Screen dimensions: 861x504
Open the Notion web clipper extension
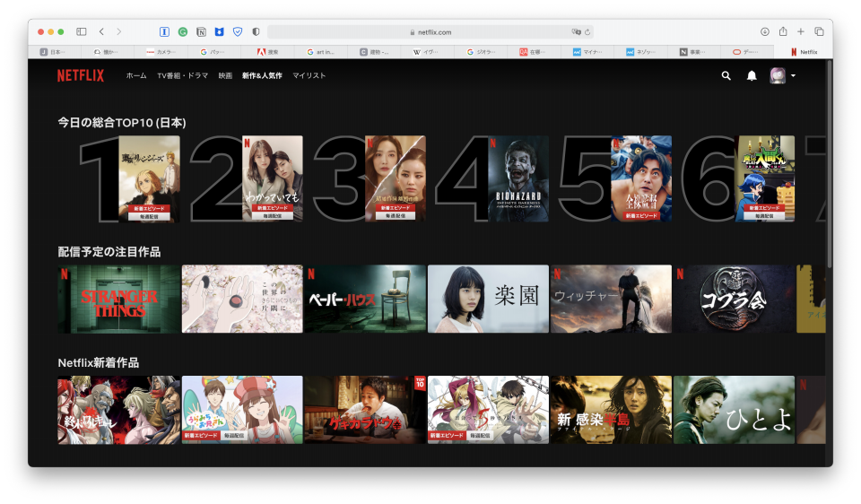click(x=202, y=32)
